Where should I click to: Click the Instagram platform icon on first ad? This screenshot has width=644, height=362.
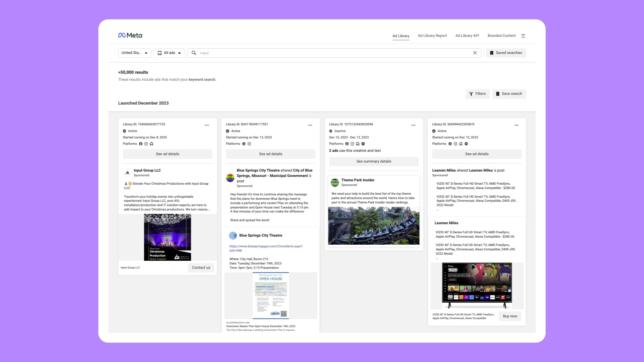click(146, 143)
